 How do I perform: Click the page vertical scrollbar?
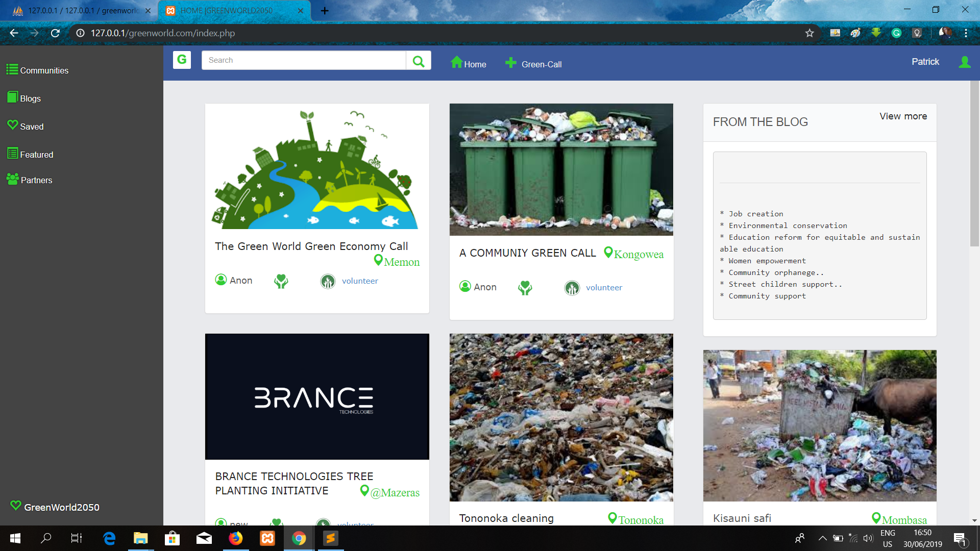974,163
